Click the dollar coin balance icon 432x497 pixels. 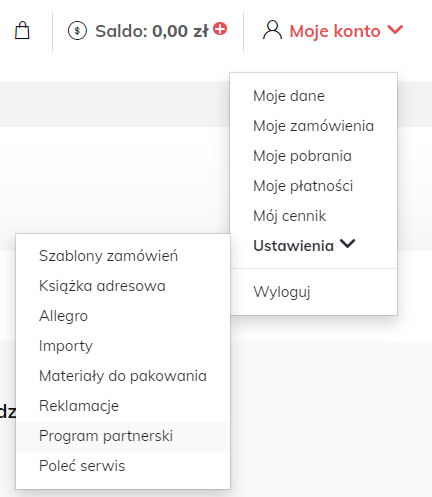(x=77, y=31)
